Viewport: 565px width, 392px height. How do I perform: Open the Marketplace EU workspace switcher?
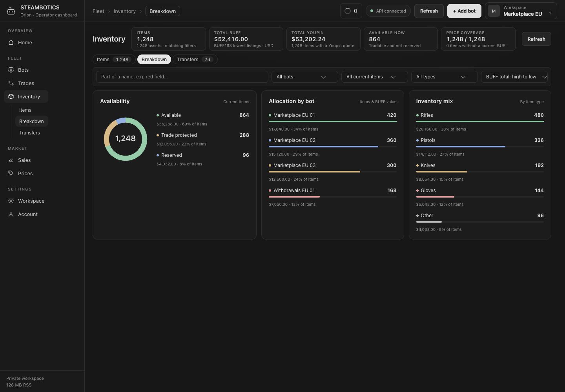(x=521, y=11)
